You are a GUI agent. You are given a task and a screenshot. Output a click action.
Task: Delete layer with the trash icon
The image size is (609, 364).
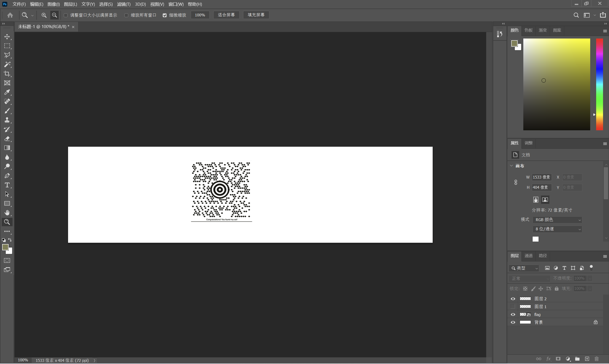(597, 359)
